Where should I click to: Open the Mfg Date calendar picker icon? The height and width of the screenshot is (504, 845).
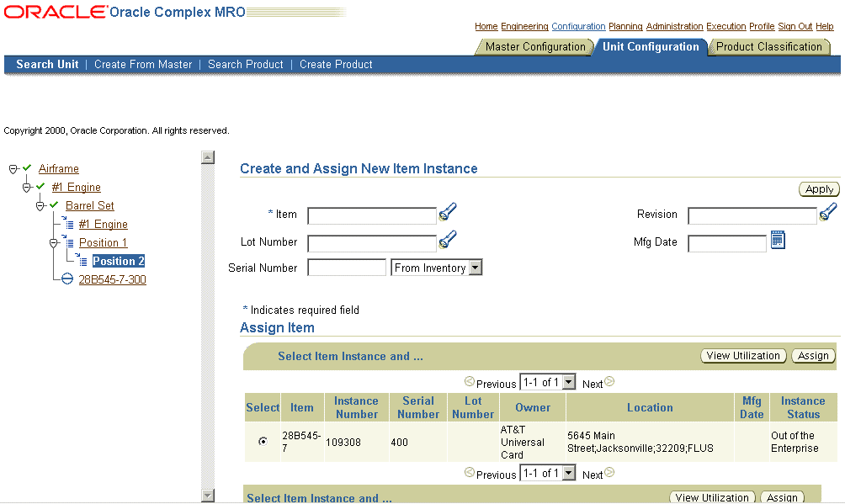pos(778,240)
